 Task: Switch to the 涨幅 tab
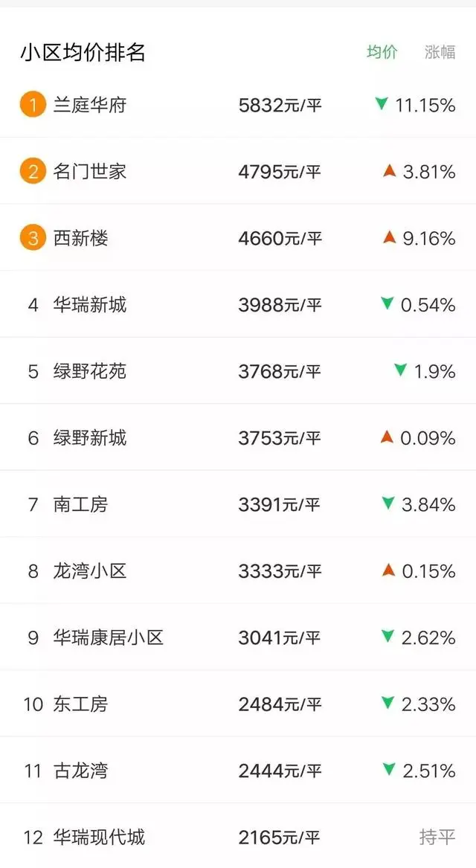coord(440,52)
